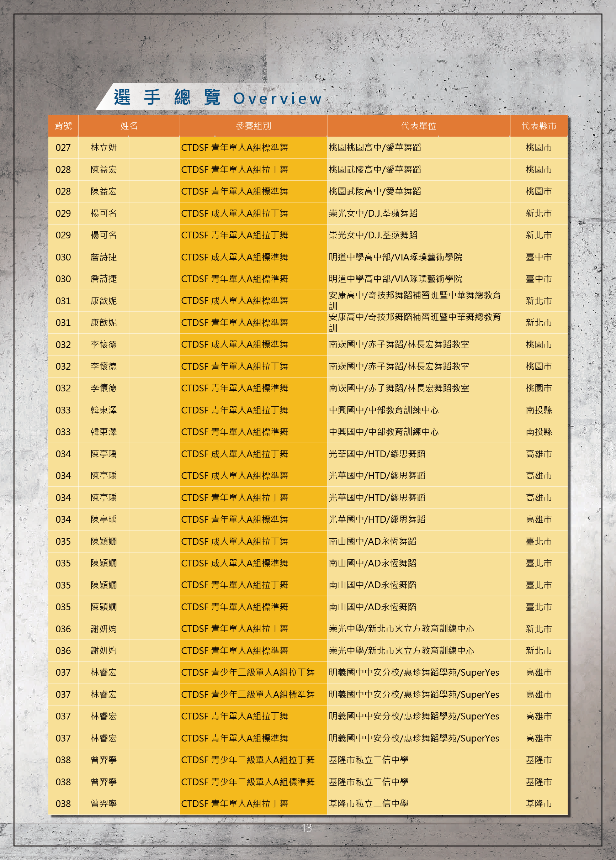
Task: Click the 選手總覽 Overview title
Action: click(x=218, y=98)
